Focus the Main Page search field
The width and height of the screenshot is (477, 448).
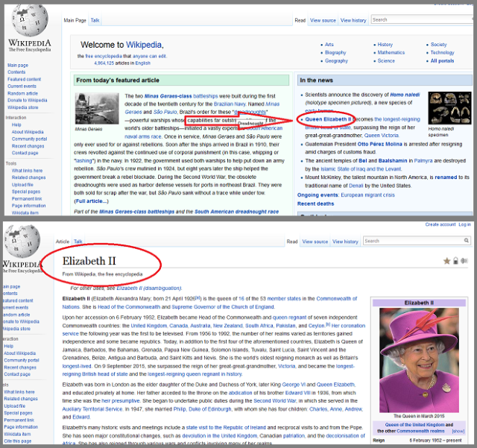pos(421,20)
